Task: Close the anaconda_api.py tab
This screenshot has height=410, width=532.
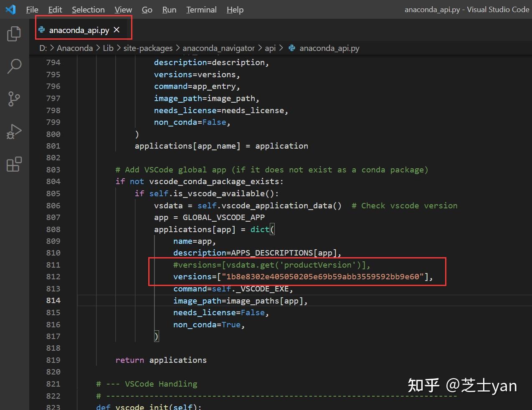Action: 117,30
